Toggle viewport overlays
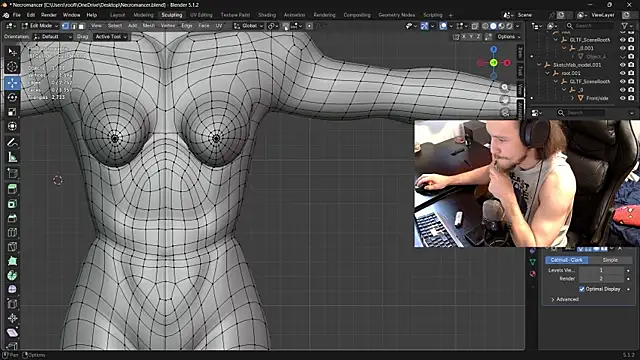This screenshot has width=640, height=360. 443,26
